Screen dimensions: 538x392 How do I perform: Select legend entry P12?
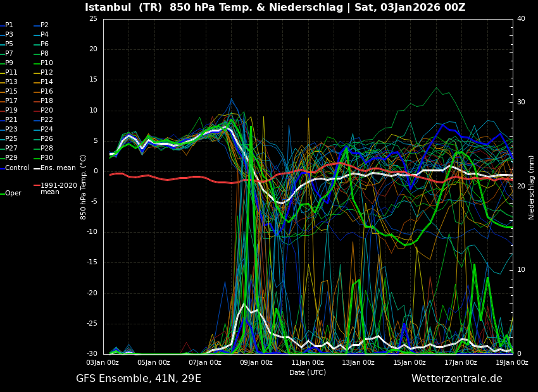(x=47, y=72)
